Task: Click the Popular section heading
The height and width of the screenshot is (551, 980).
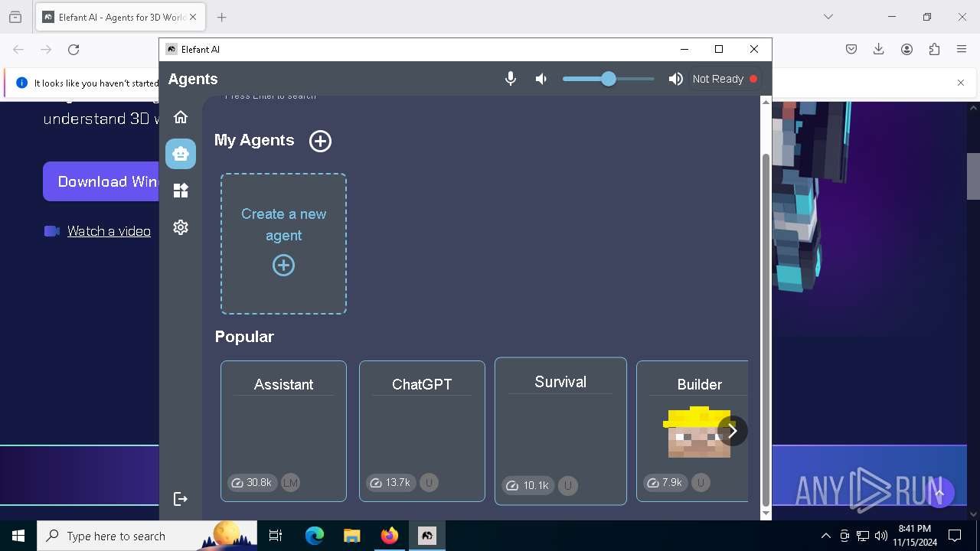Action: click(244, 337)
